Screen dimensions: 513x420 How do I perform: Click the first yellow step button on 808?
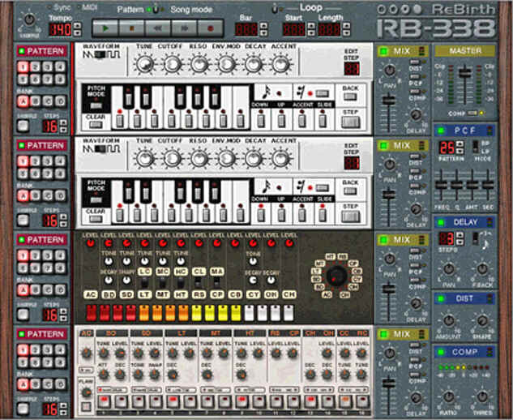click(196, 313)
